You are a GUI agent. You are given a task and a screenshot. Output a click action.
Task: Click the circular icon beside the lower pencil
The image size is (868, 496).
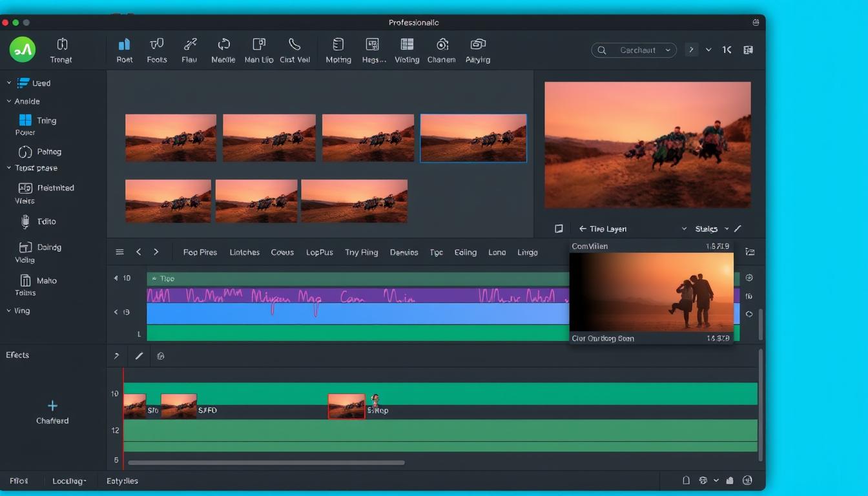[x=161, y=356]
